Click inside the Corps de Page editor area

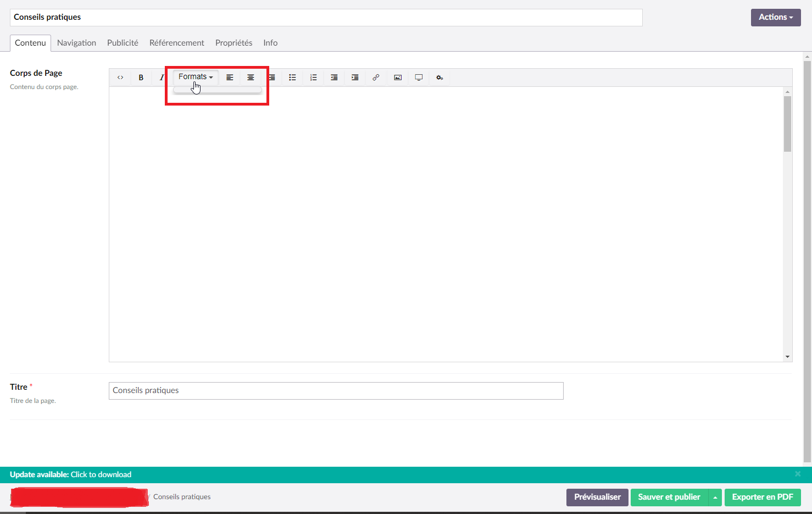click(446, 224)
